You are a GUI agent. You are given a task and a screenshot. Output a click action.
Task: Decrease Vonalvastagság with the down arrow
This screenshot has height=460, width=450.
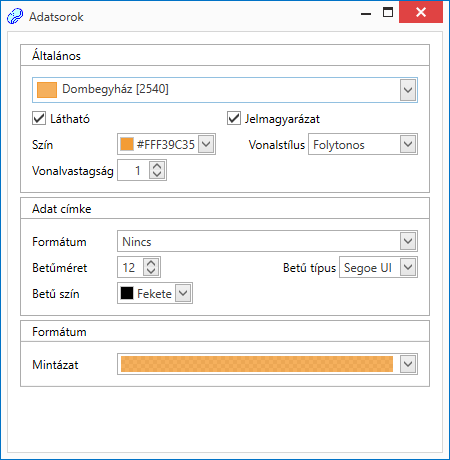pos(157,174)
